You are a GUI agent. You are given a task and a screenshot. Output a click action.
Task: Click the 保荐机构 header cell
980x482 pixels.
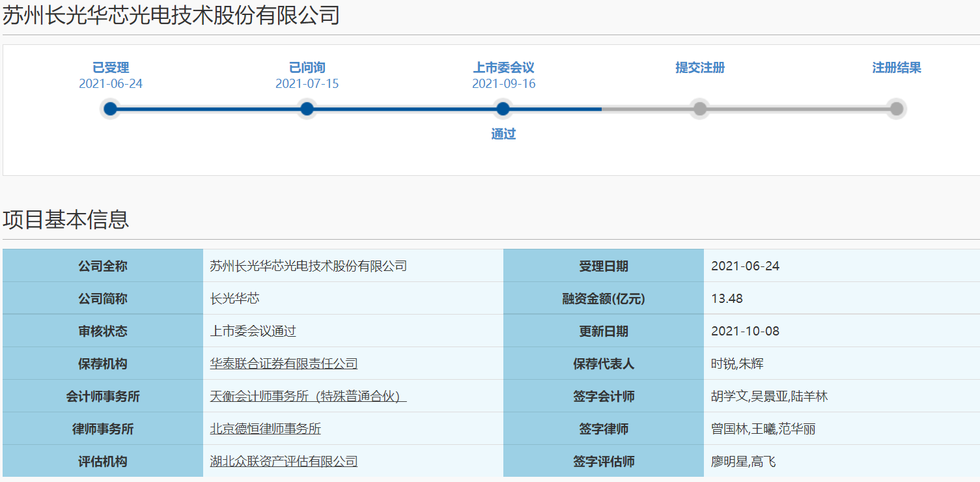pyautogui.click(x=103, y=363)
